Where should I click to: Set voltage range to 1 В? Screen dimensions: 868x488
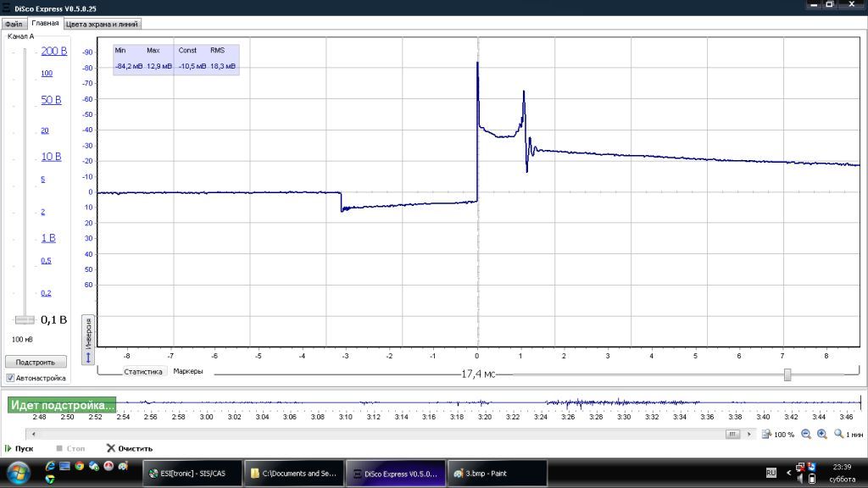point(48,238)
